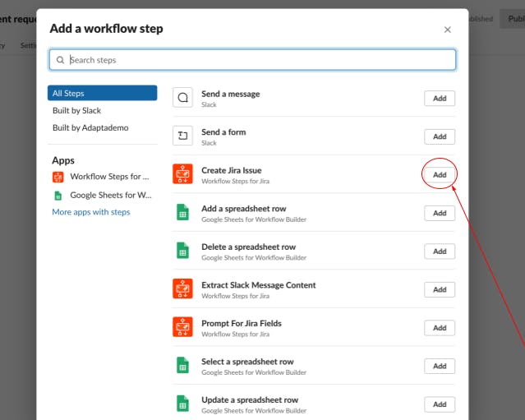The height and width of the screenshot is (420, 525).
Task: Click the Send a message chat bubble icon
Action: click(x=182, y=98)
